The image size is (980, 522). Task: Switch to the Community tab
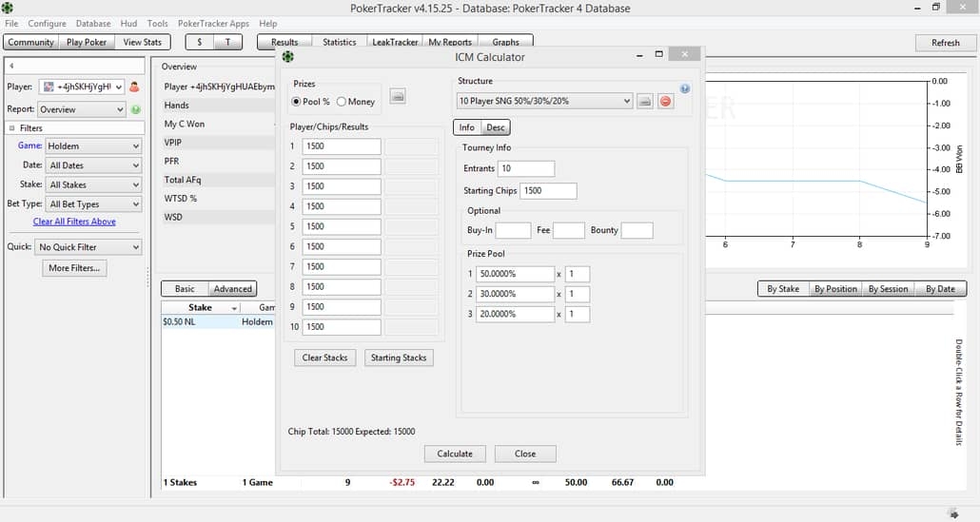point(30,43)
